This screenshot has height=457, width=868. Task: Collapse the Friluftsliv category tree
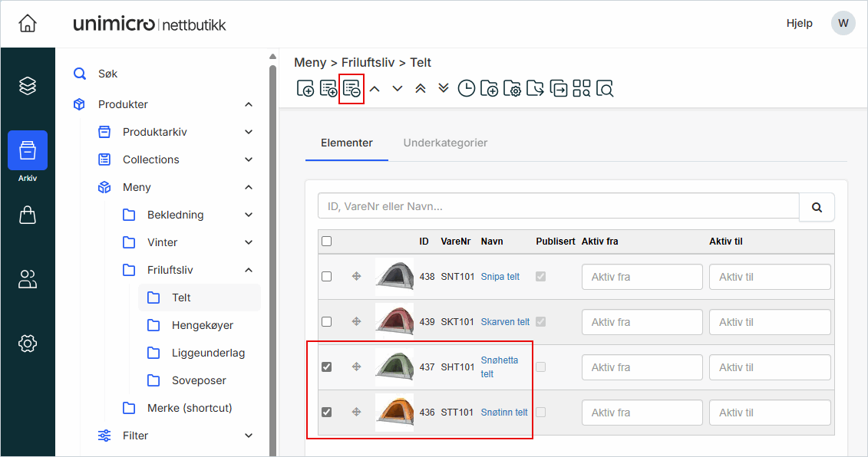tap(248, 269)
